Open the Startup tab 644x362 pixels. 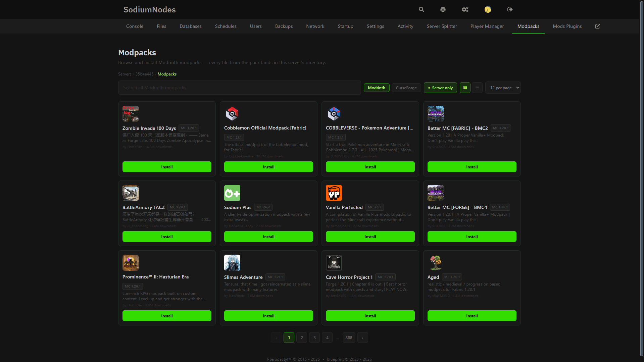click(345, 26)
